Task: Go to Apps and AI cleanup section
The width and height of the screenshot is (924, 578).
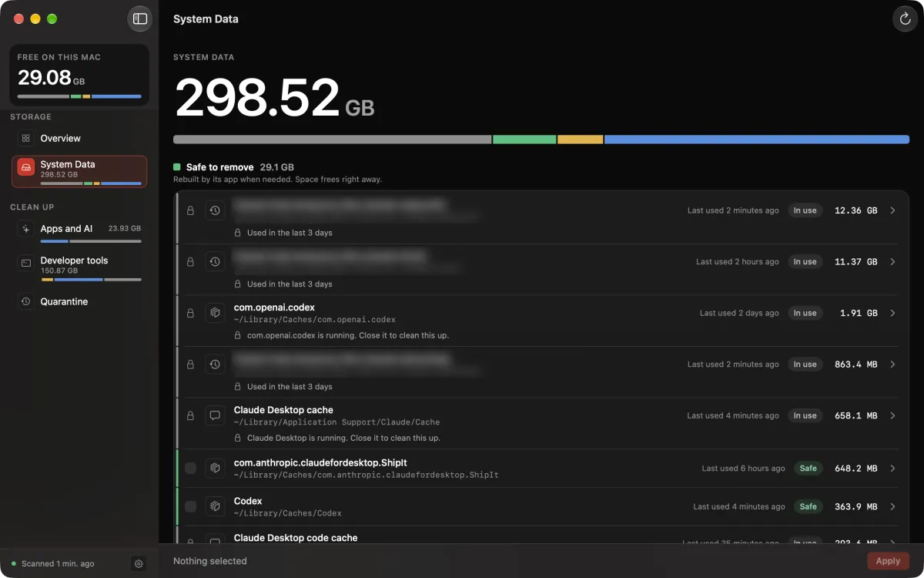Action: 79,232
